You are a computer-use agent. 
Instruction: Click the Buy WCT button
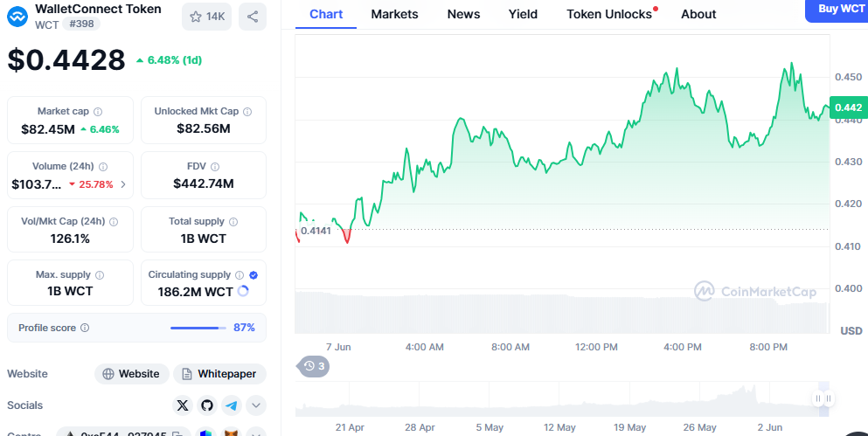click(837, 10)
